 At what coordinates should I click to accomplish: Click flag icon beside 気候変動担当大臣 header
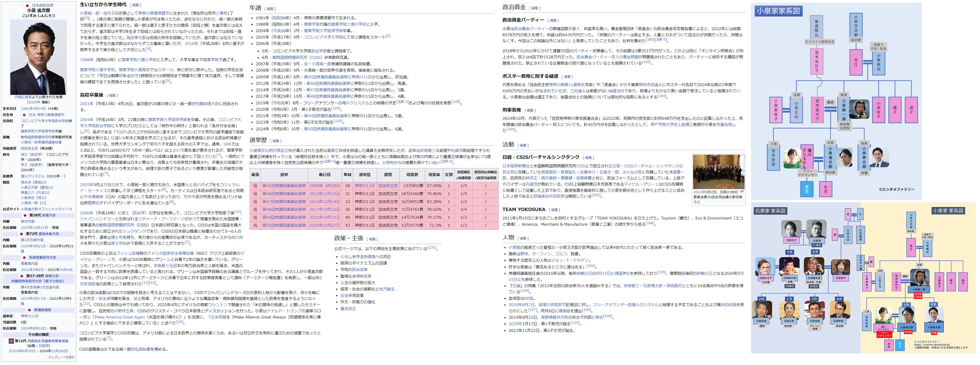(24, 258)
